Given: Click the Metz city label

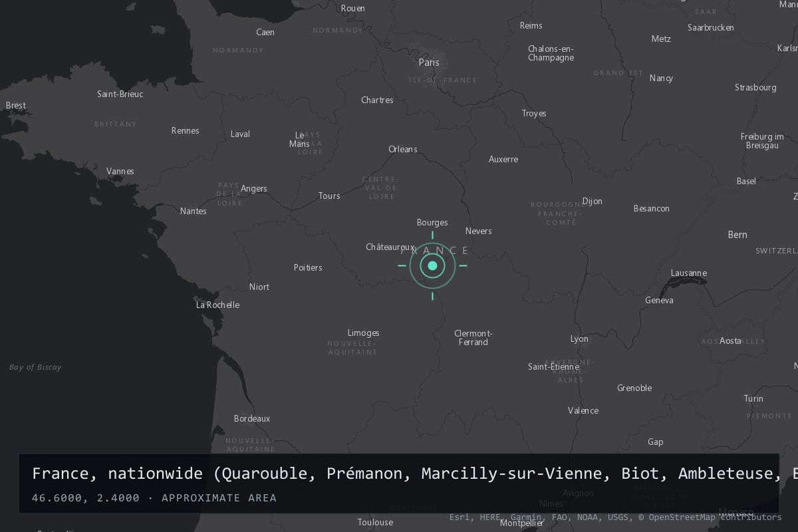Looking at the screenshot, I should [x=661, y=39].
